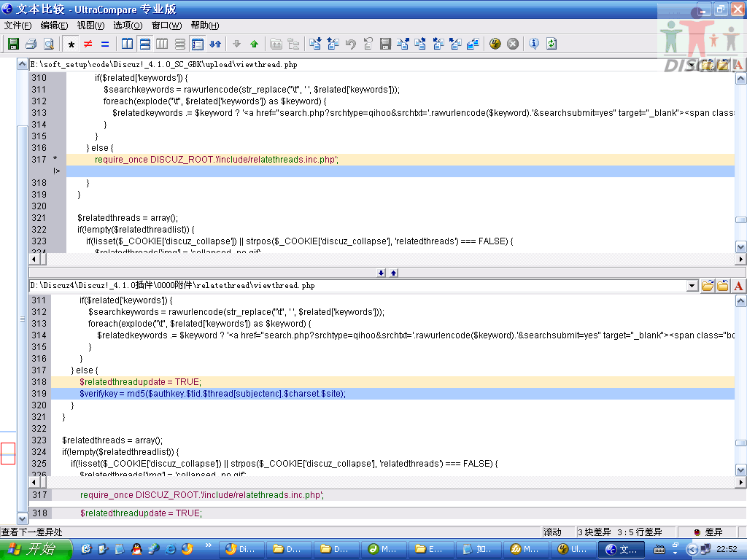This screenshot has width=747, height=560.
Task: Open the 视图(V) menu
Action: click(90, 26)
